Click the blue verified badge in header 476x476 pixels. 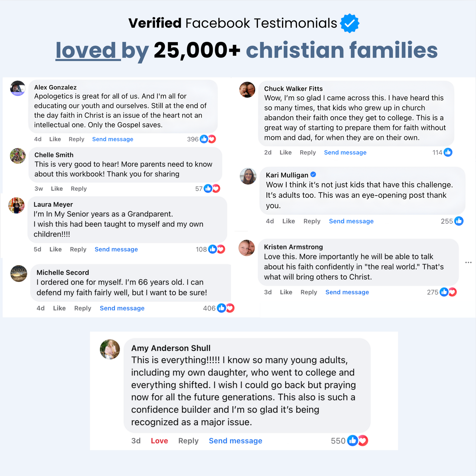350,23
